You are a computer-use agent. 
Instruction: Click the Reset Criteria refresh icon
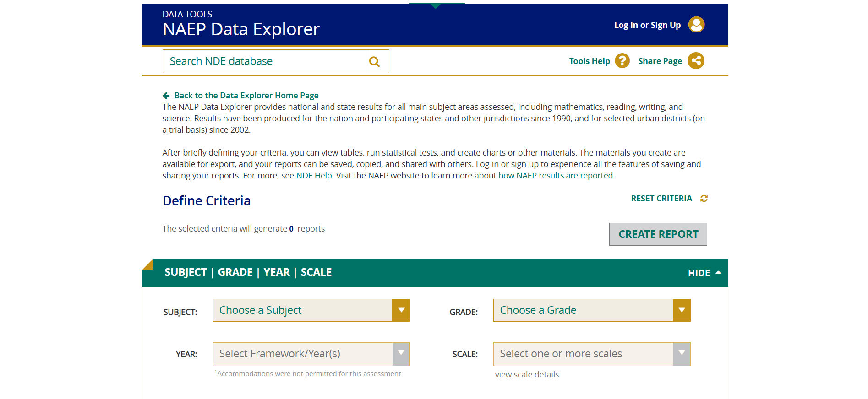pyautogui.click(x=704, y=199)
